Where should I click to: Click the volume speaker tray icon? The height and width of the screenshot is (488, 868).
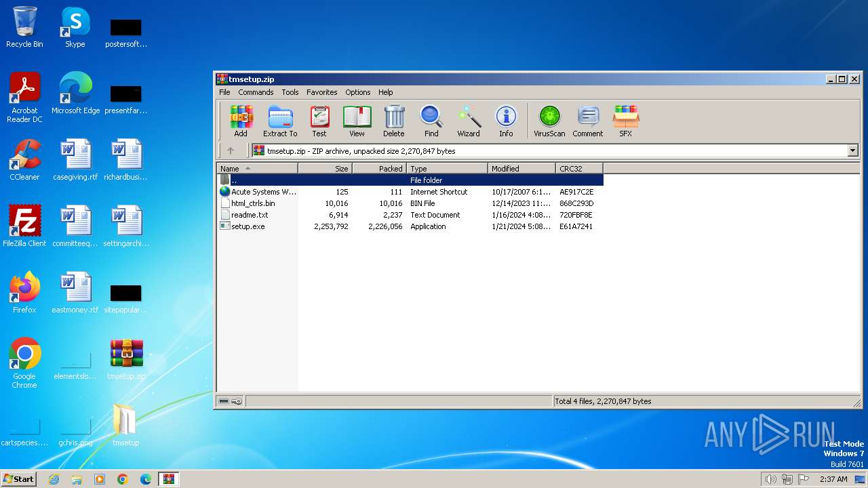pos(770,479)
